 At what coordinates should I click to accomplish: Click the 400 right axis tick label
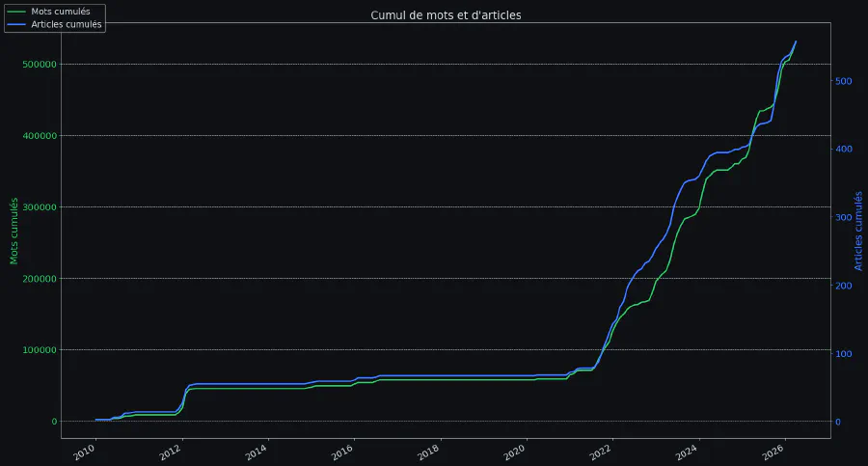[844, 150]
